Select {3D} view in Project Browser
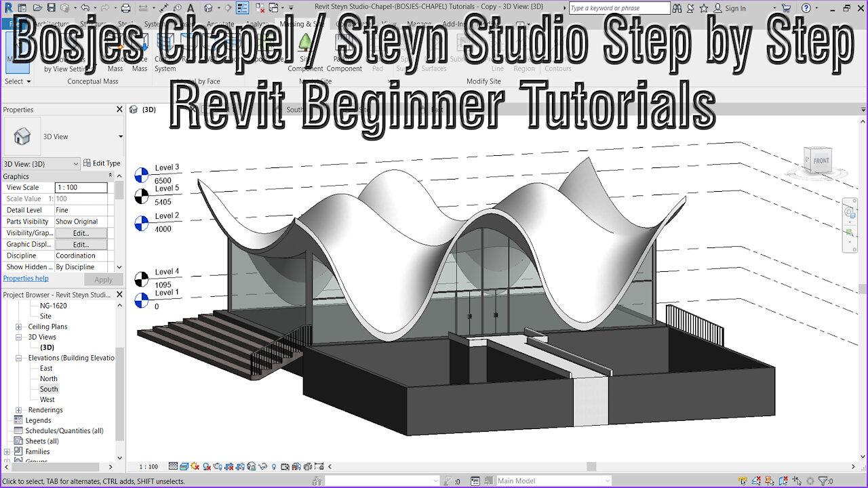This screenshot has width=868, height=488. [x=47, y=347]
